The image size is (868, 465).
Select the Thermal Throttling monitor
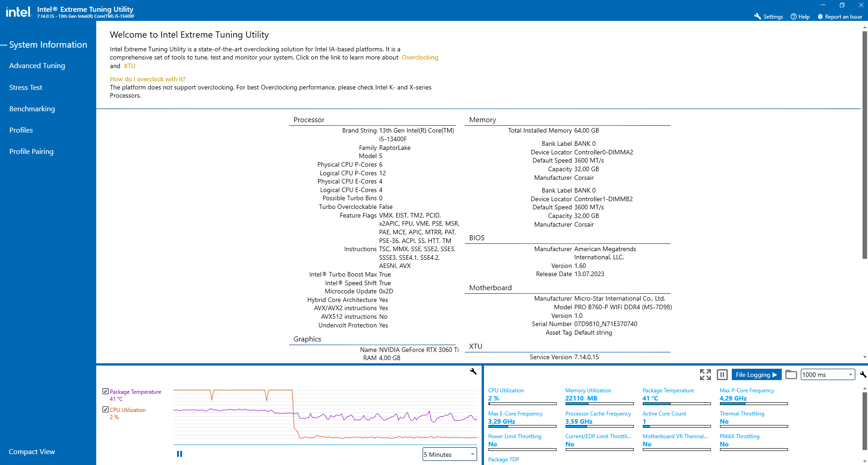(x=754, y=420)
